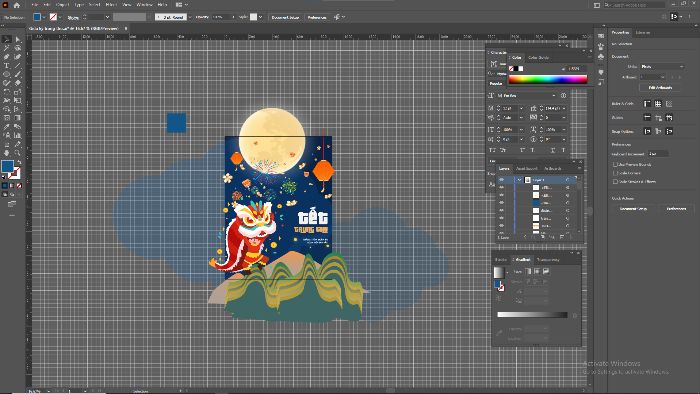
Task: Hide the blue-thumbnail sublayer via eye icon
Action: click(501, 203)
